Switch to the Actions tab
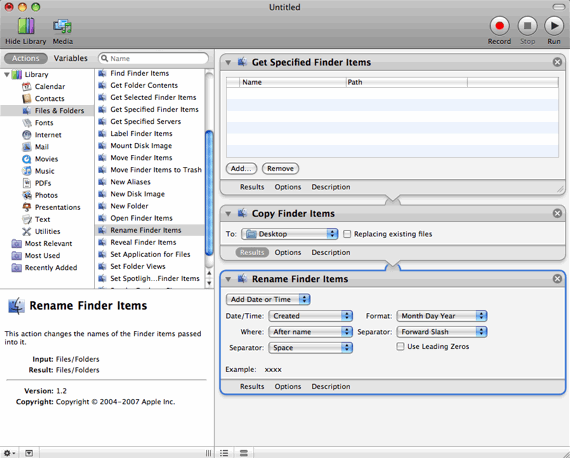The height and width of the screenshot is (458, 570). [x=25, y=58]
